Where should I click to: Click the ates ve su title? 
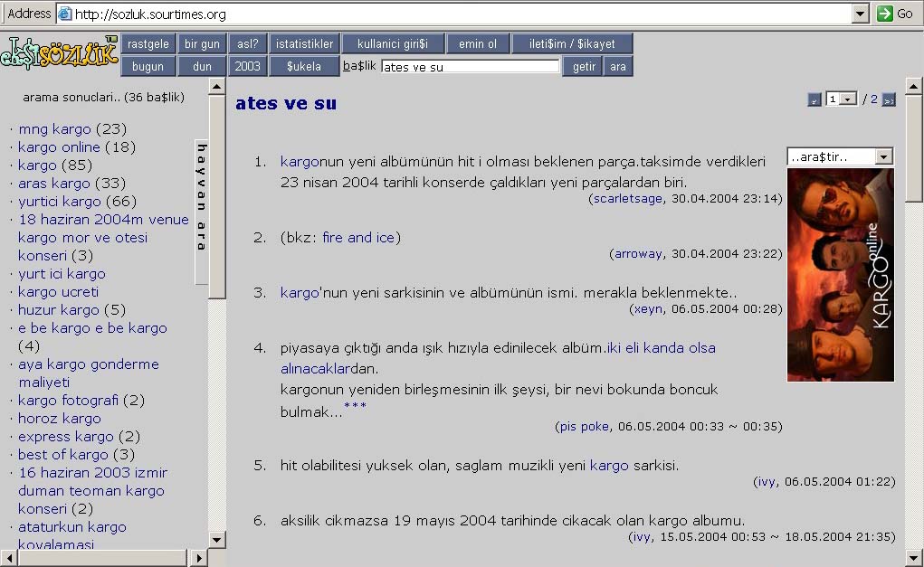pos(286,103)
